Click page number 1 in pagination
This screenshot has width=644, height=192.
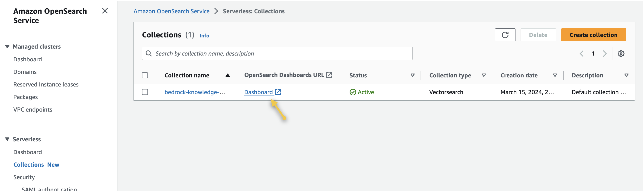593,53
